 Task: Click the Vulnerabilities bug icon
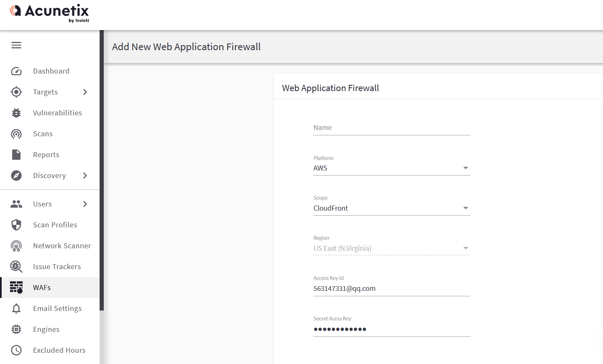pos(16,113)
